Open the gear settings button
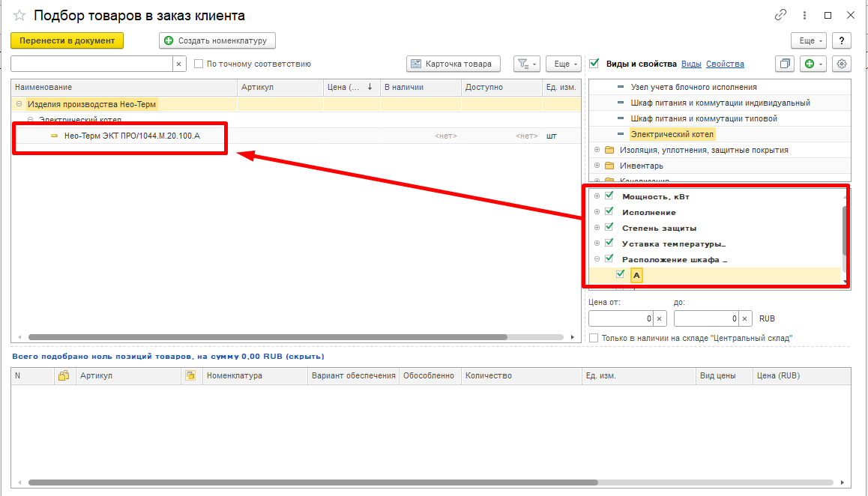Viewport: 868px width, 496px height. point(842,64)
